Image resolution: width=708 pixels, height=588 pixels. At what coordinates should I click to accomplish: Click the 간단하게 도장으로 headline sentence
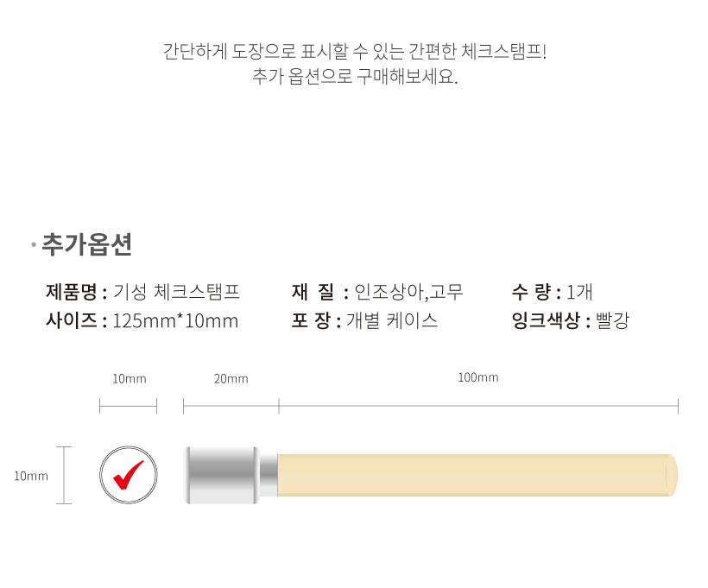tap(355, 51)
